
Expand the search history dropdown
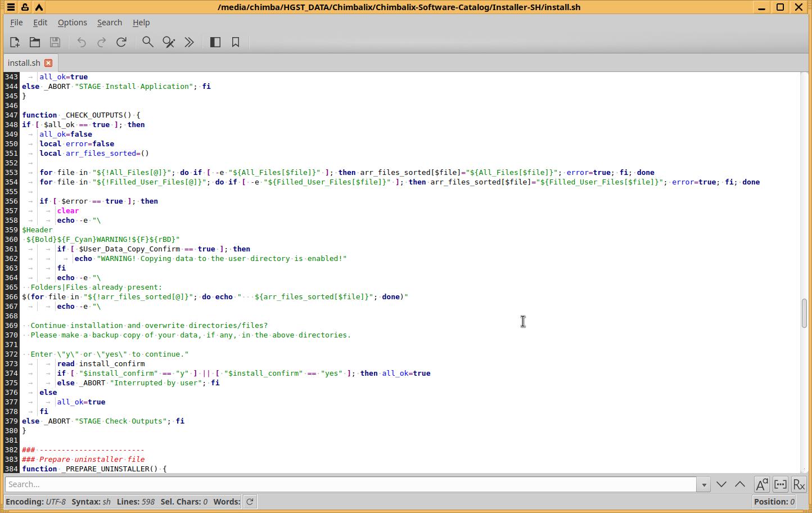pyautogui.click(x=703, y=484)
